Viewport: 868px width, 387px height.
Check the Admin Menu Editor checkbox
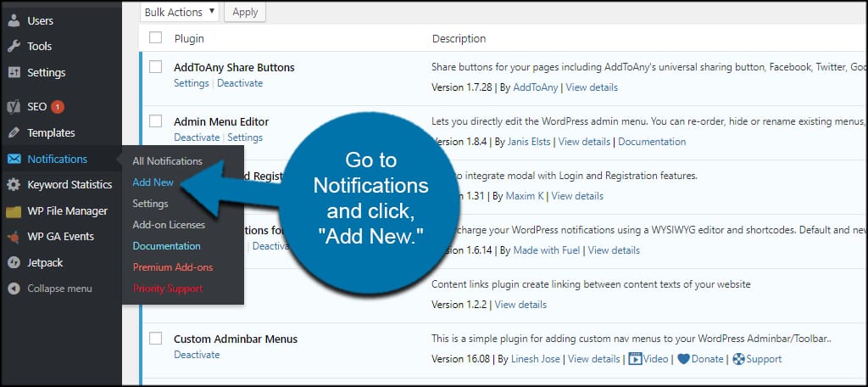click(x=156, y=121)
